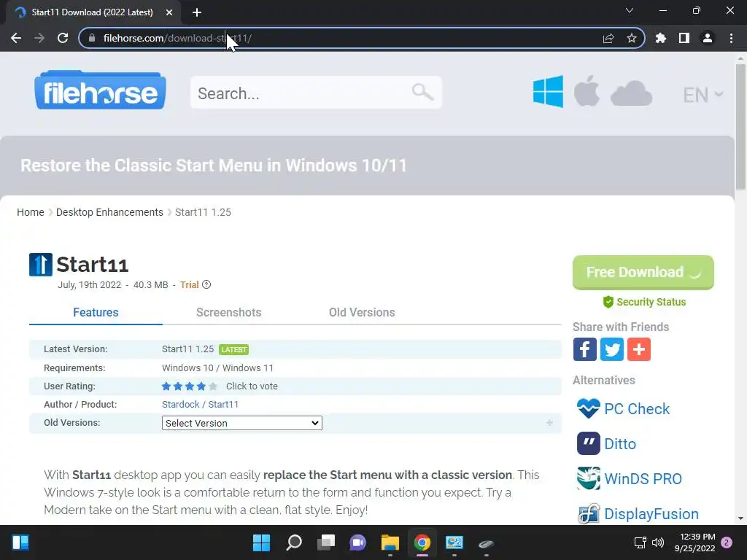The width and height of the screenshot is (747, 560).
Task: Share this page via the share icon
Action: click(x=608, y=38)
